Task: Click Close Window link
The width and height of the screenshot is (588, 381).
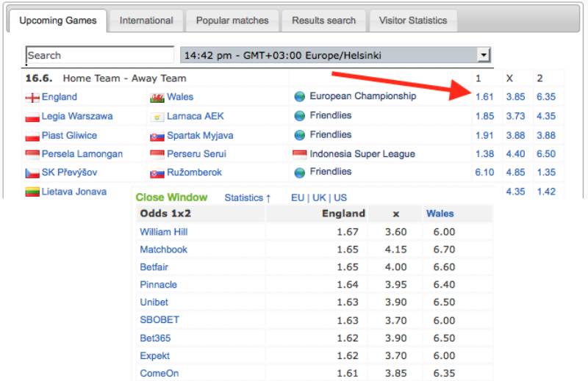Action: pyautogui.click(x=171, y=197)
